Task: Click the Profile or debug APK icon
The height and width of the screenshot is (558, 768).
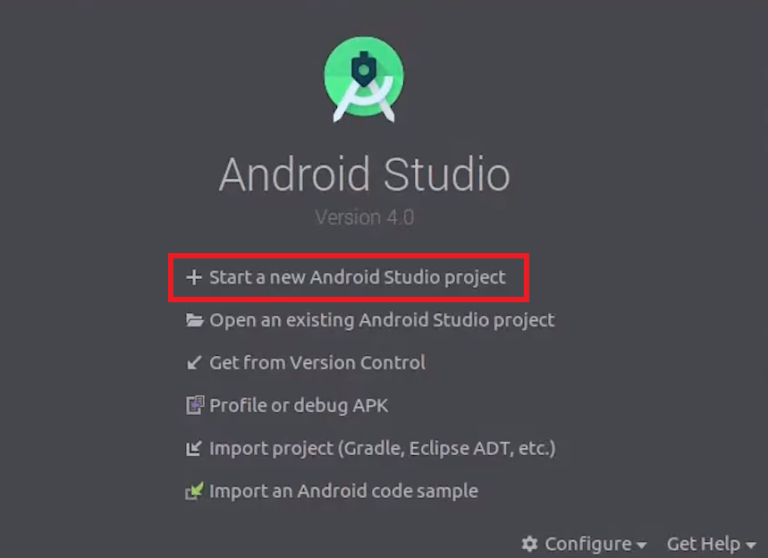Action: 195,406
